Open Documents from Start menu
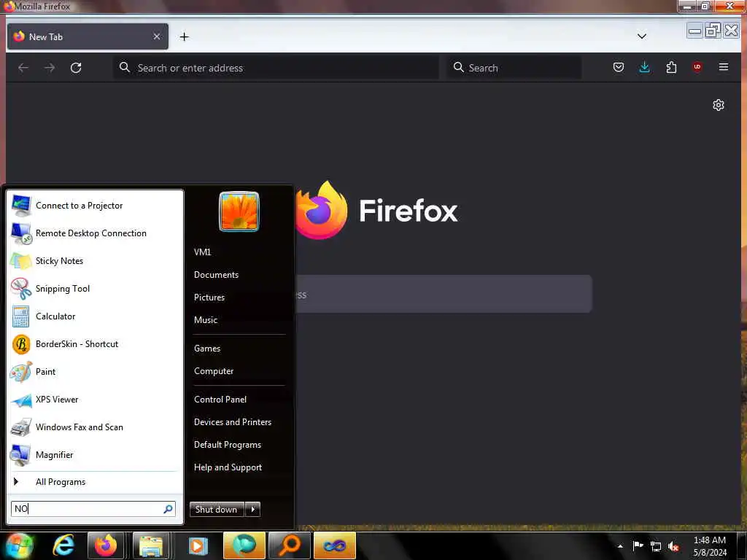747x560 pixels. coord(216,275)
